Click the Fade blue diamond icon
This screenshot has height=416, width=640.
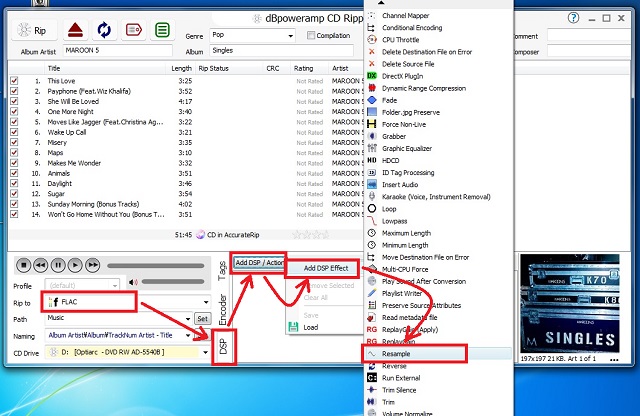[x=371, y=100]
